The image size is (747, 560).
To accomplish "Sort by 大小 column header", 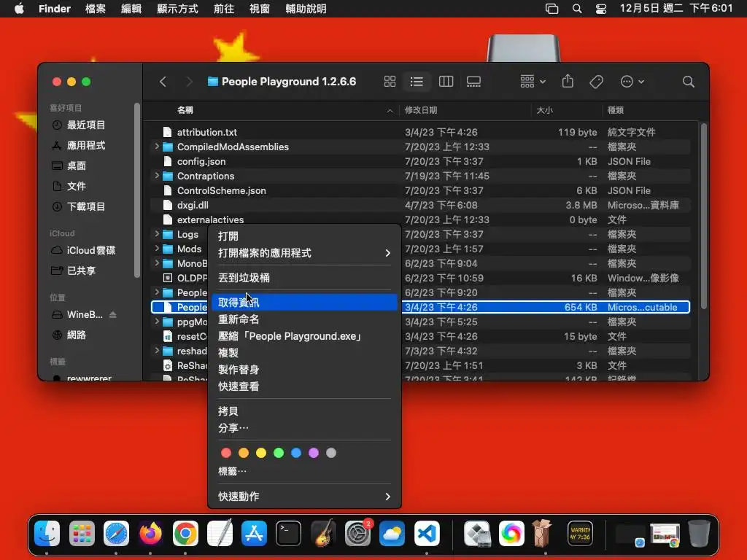I will [544, 110].
